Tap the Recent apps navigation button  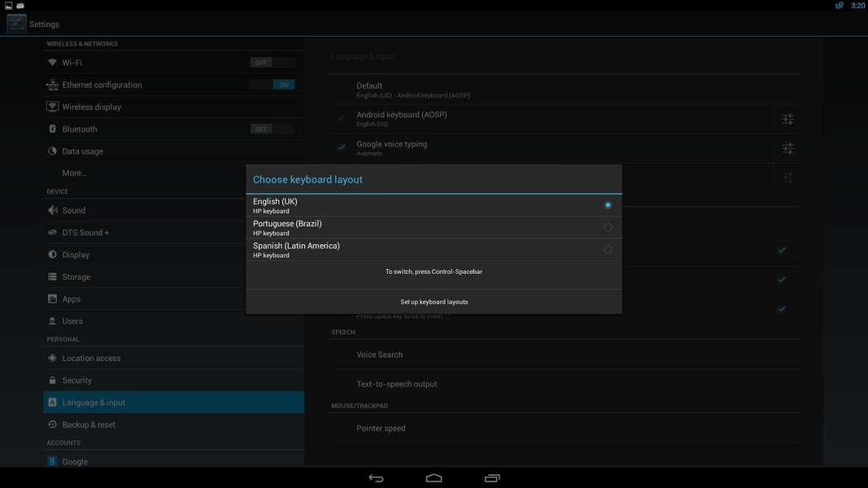tap(491, 478)
